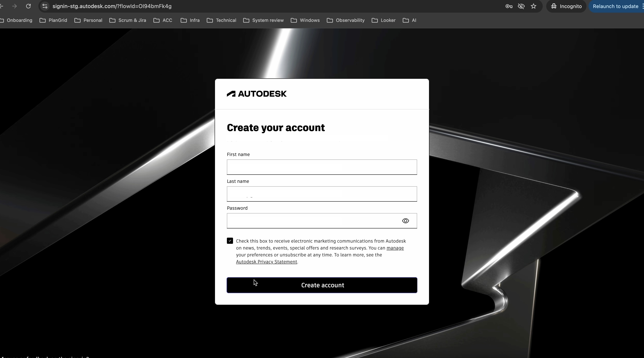Open the saved passwords key icon
The width and height of the screenshot is (644, 358).
click(508, 6)
